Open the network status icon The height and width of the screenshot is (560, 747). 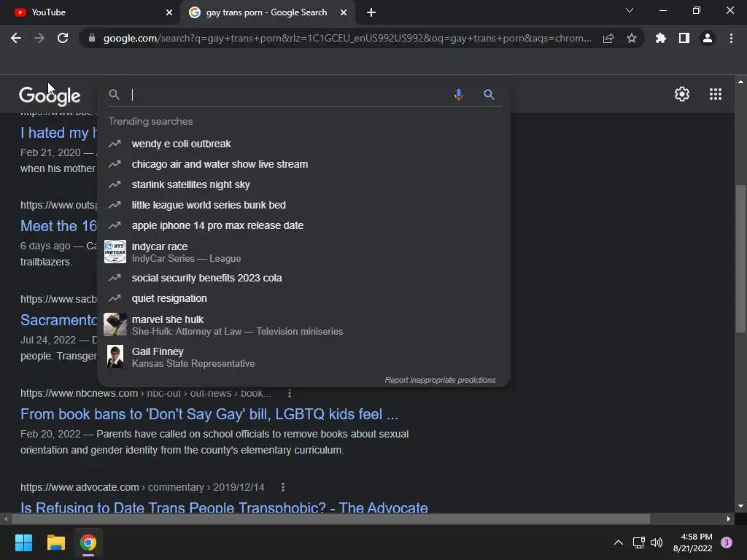click(638, 542)
